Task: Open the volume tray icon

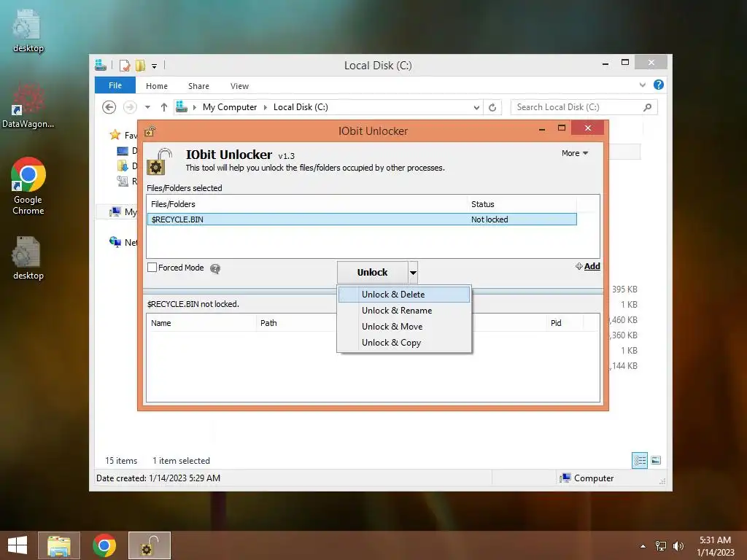Action: [678, 546]
